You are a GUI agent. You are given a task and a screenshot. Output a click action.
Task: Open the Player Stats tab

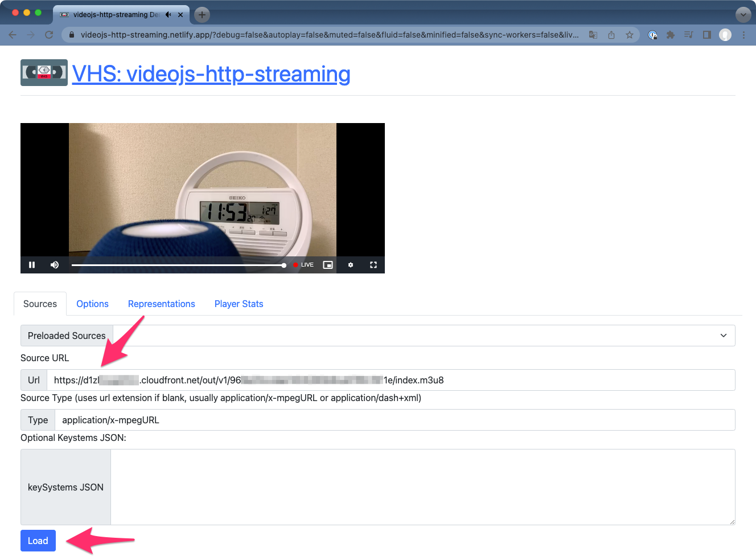(x=239, y=304)
